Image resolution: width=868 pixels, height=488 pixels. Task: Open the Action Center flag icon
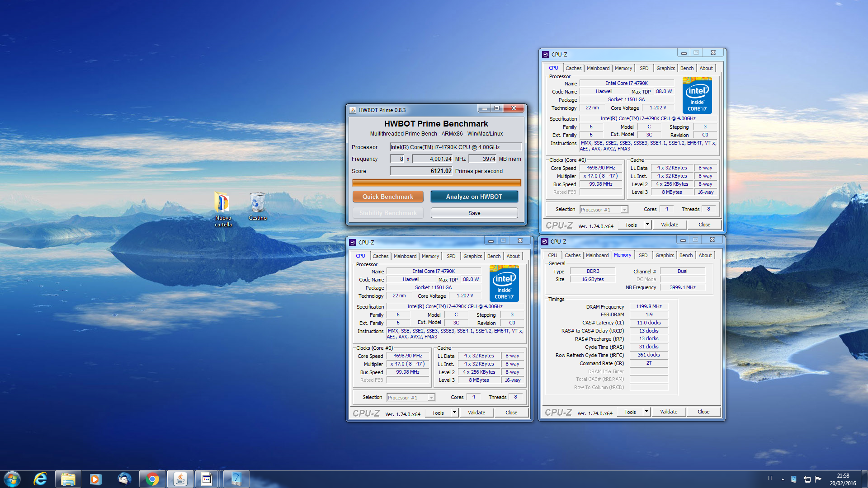pyautogui.click(x=818, y=479)
